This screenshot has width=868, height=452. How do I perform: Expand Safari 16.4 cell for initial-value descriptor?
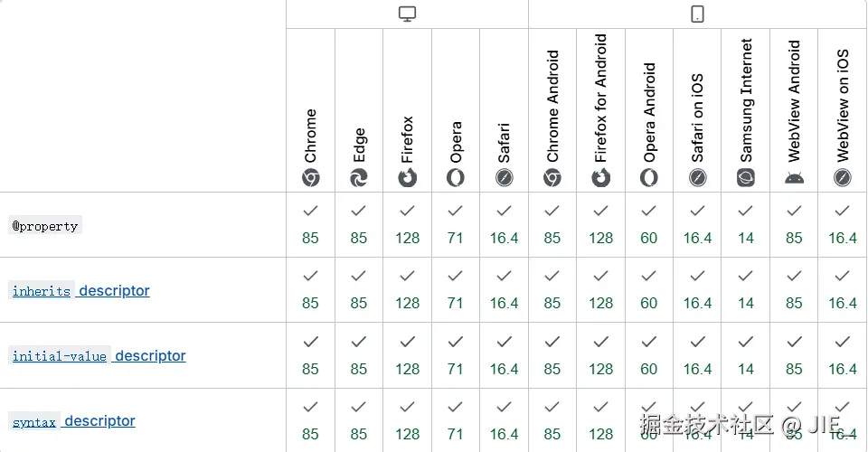tap(505, 355)
